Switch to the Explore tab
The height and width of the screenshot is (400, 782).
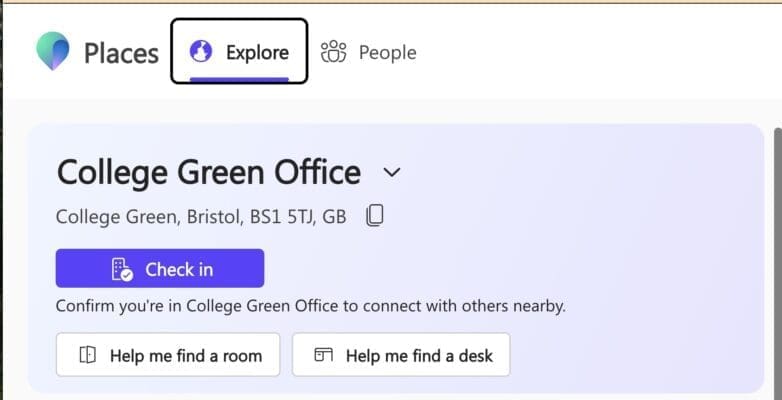(x=239, y=52)
